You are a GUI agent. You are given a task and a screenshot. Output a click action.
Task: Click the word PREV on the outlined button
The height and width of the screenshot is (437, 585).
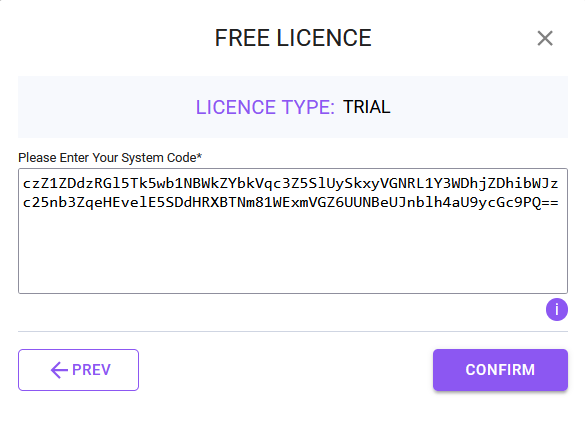pyautogui.click(x=91, y=370)
